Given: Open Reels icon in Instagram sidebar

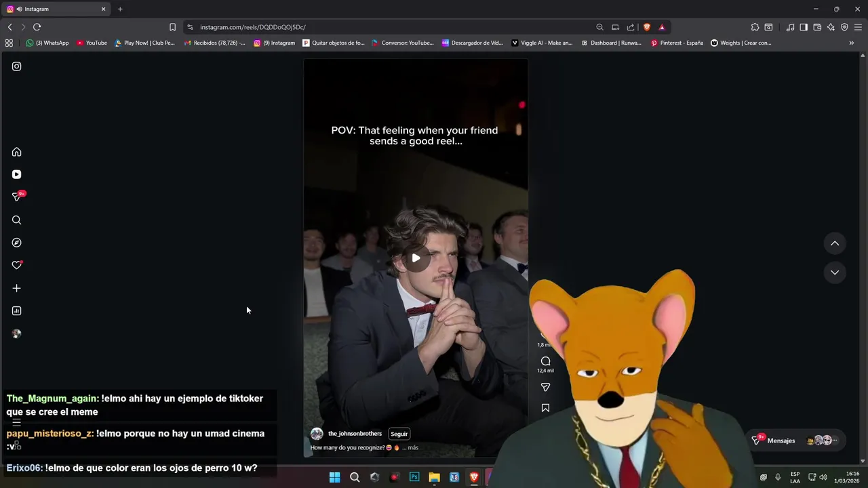Looking at the screenshot, I should click(16, 174).
